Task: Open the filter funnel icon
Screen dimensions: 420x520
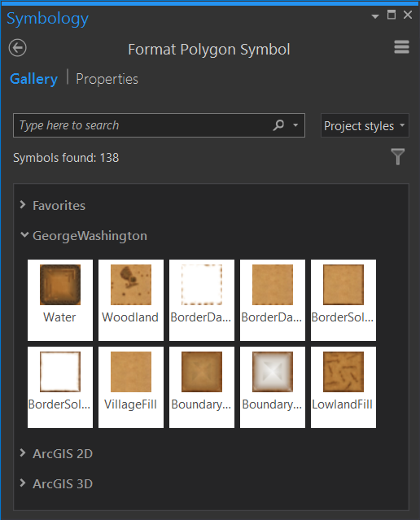Action: (x=398, y=156)
